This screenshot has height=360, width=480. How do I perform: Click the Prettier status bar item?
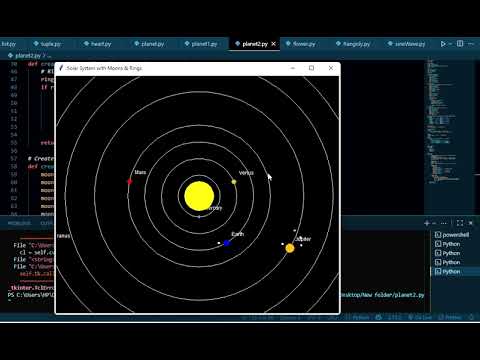click(x=450, y=317)
